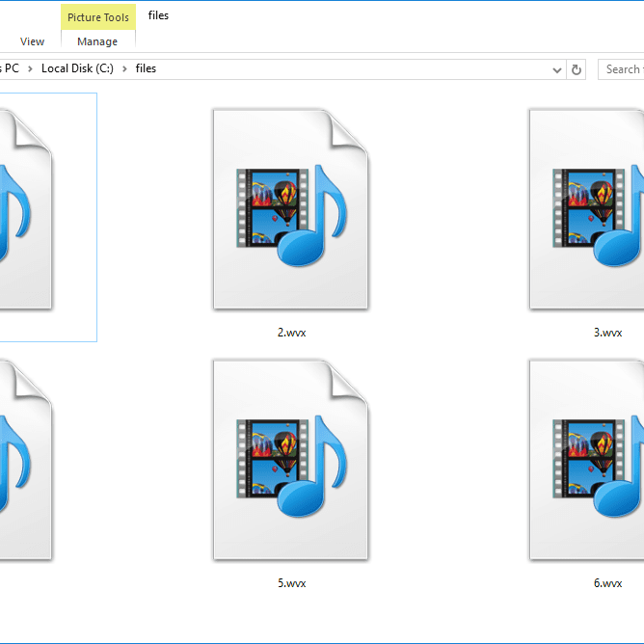Image resolution: width=644 pixels, height=644 pixels.
Task: Select the 3.wvx file icon
Action: (x=586, y=209)
